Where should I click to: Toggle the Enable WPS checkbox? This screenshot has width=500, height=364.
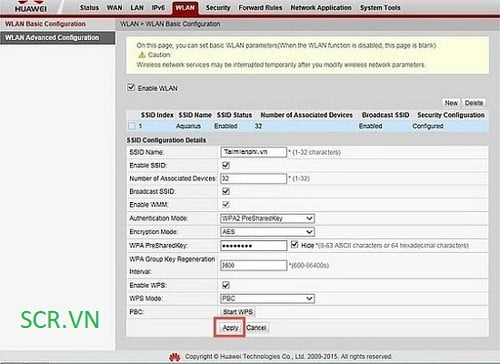point(226,285)
